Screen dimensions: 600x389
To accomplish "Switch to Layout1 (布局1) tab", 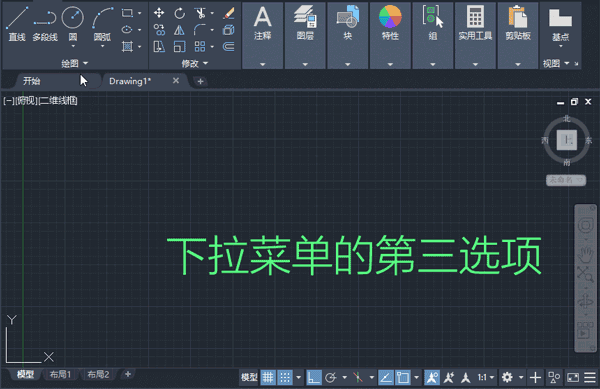I will [60, 374].
